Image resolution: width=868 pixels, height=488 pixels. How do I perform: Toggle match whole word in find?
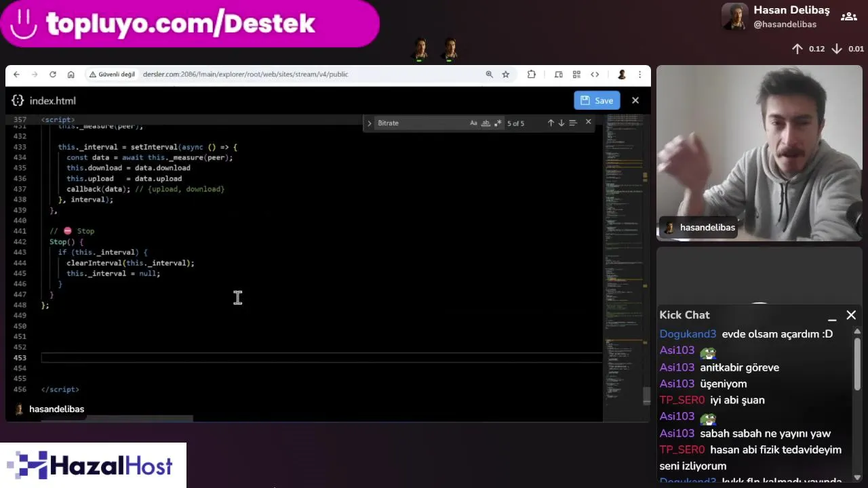(486, 123)
